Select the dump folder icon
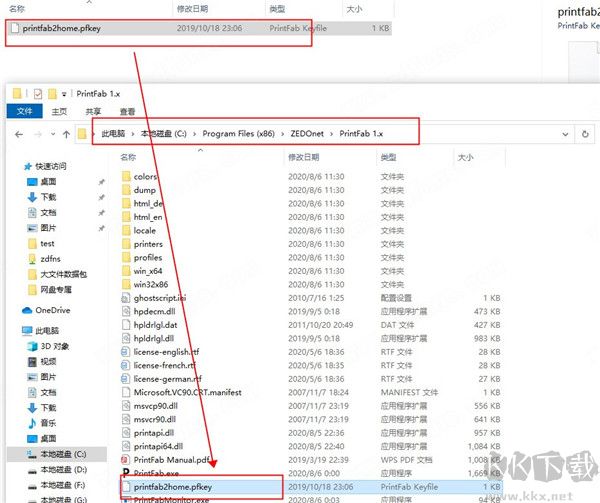600x503 pixels. click(126, 190)
